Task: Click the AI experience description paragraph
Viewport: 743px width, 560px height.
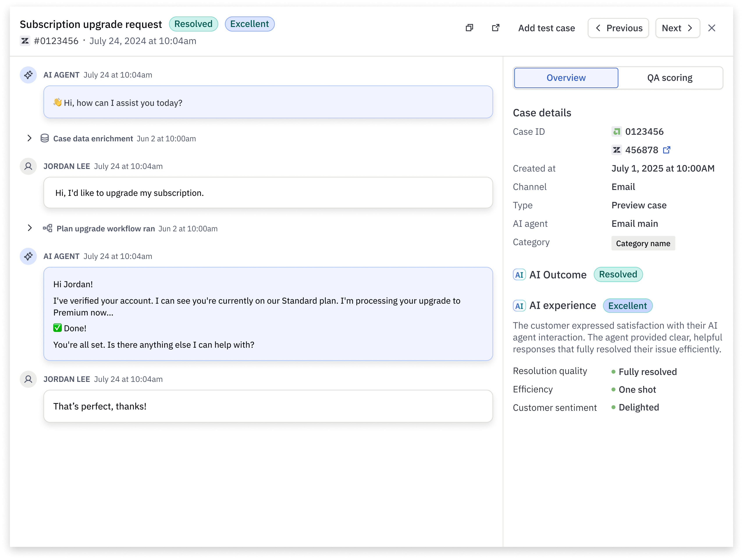Action: pyautogui.click(x=617, y=337)
